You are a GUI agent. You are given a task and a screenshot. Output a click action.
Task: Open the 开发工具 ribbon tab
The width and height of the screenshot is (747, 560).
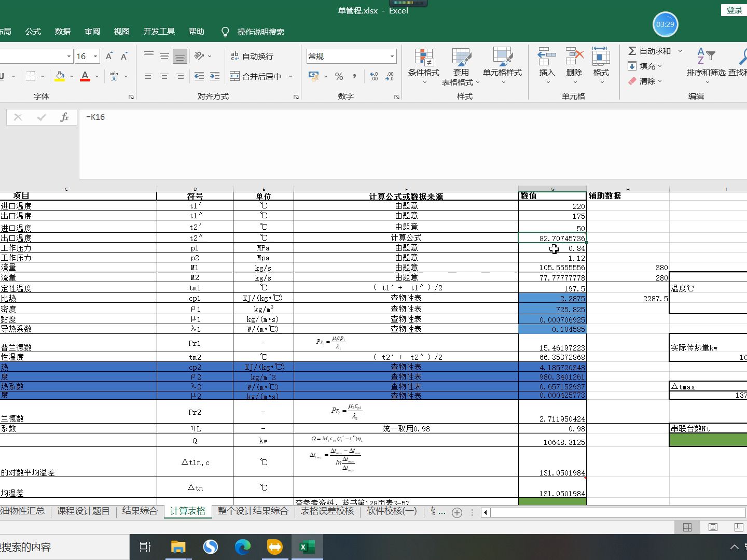click(x=159, y=32)
